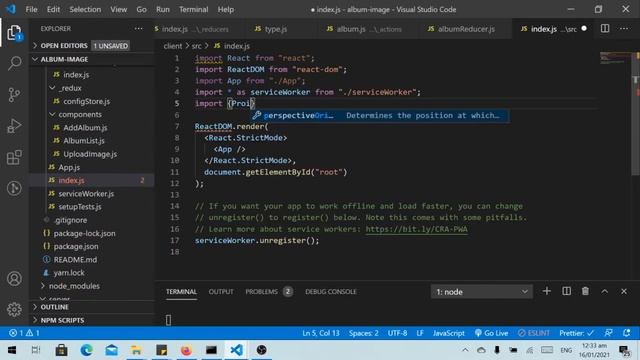Click the editor minimap
640x360 pixels.
616,58
